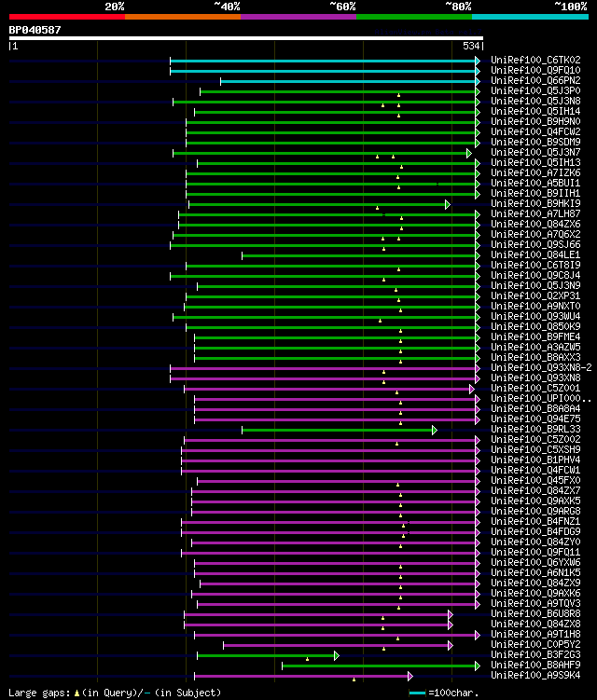Click the "Large gaps:" legend text
This screenshot has width=597, height=700.
(x=39, y=693)
